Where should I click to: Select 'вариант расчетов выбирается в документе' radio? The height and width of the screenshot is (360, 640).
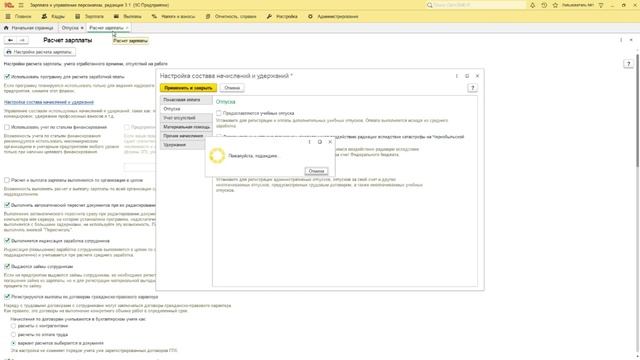coord(13,343)
